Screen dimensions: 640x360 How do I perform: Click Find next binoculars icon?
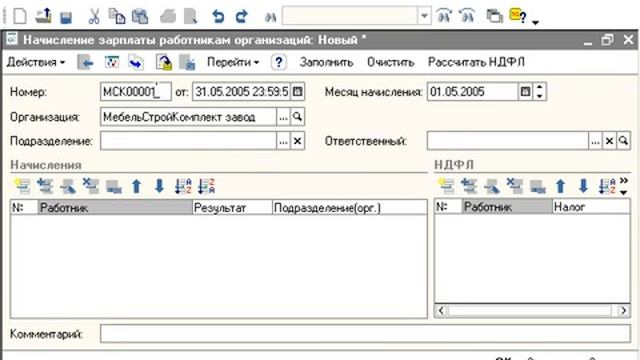tap(444, 16)
